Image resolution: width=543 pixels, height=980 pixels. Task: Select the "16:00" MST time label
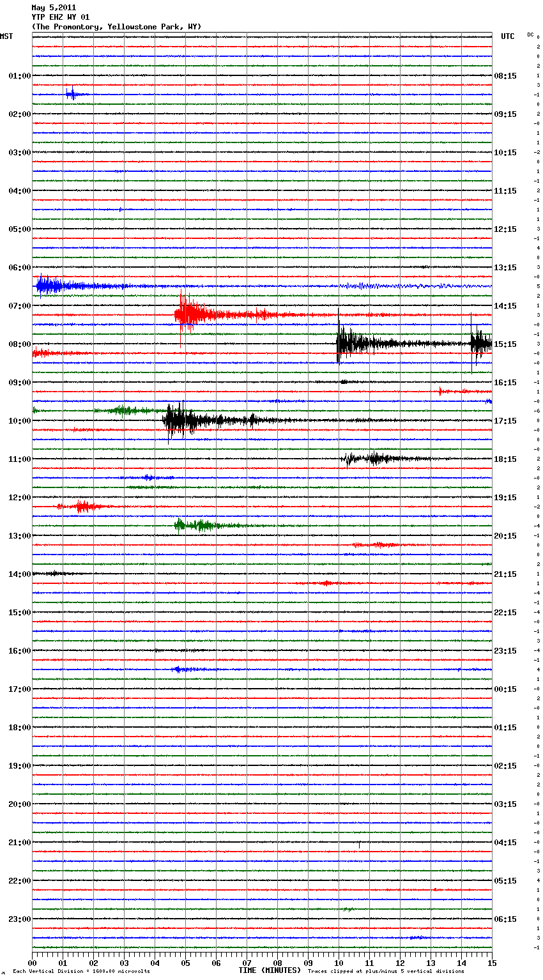[20, 651]
